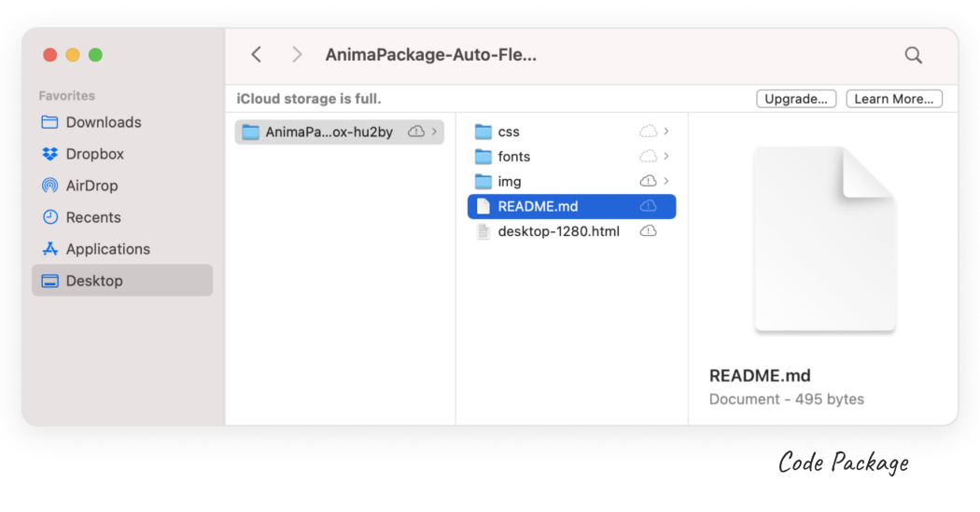This screenshot has width=980, height=512.
Task: Click the README.md document preview thumbnail
Action: click(824, 239)
